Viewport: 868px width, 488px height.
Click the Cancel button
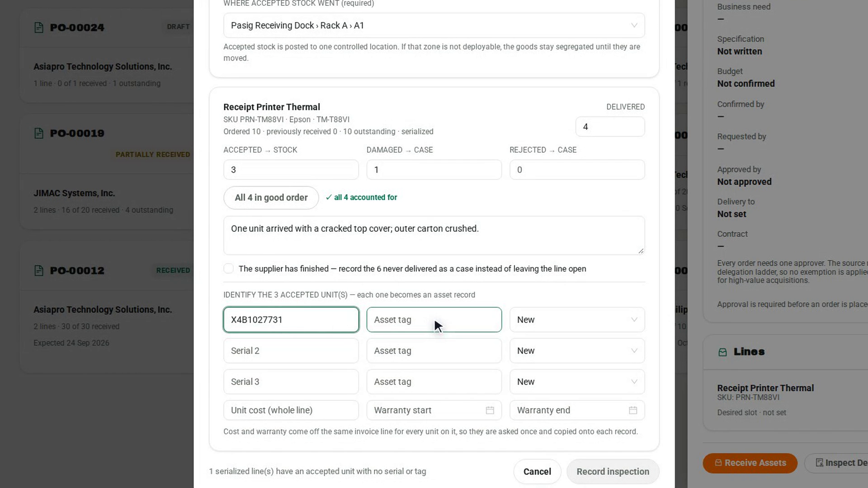point(537,472)
